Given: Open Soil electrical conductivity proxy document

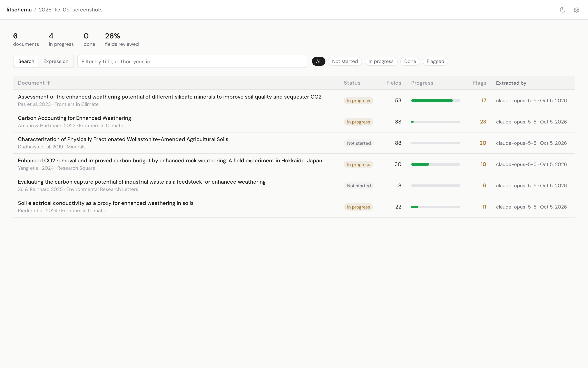Looking at the screenshot, I should 106,203.
